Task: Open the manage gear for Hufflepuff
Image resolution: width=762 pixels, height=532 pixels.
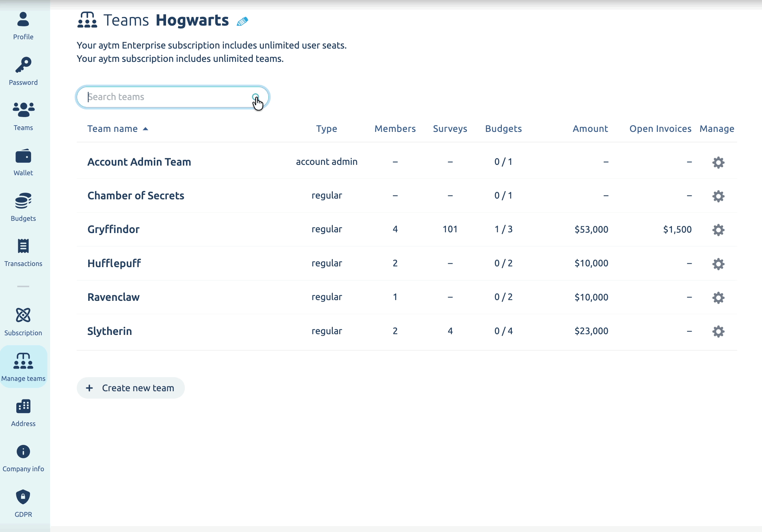Action: 718,264
